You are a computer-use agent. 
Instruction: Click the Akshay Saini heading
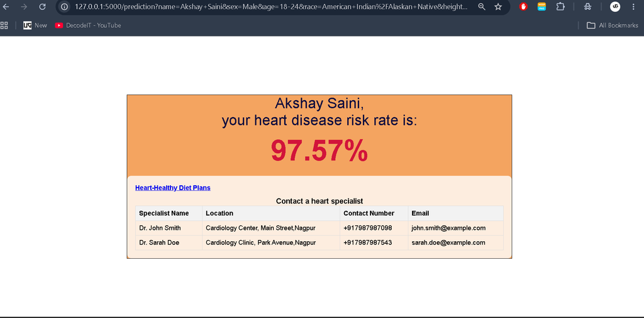point(319,103)
